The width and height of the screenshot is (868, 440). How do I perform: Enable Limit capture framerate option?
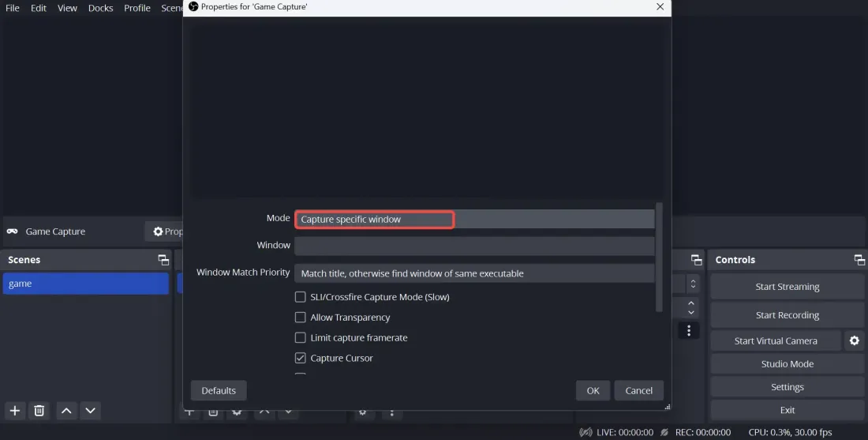click(x=300, y=338)
